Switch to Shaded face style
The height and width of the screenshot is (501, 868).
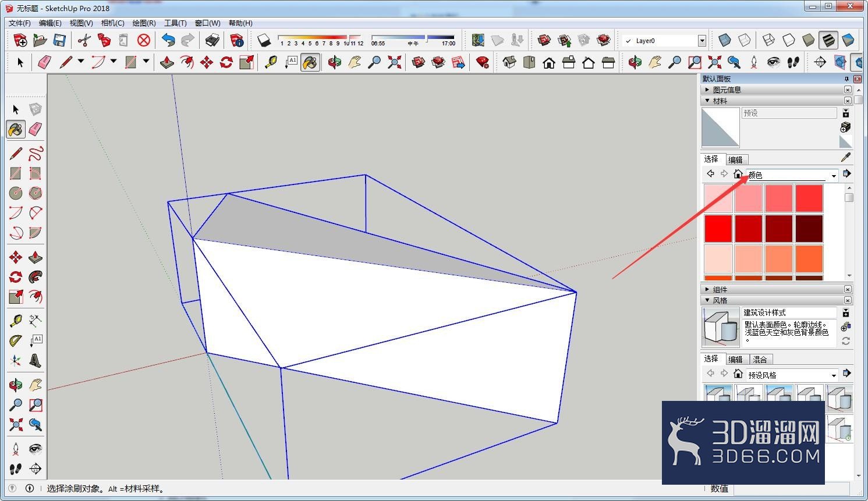[x=808, y=40]
